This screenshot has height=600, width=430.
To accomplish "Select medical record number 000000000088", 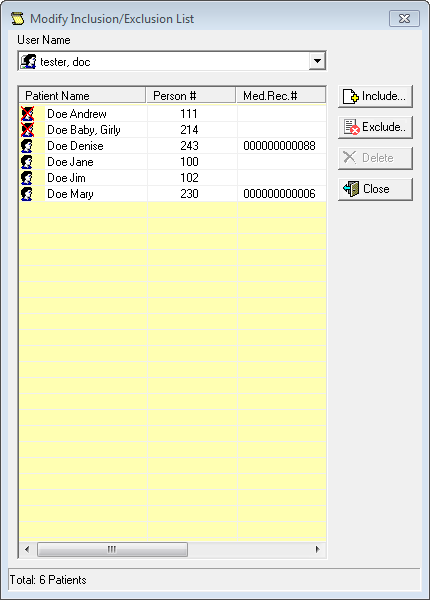I will 279,146.
